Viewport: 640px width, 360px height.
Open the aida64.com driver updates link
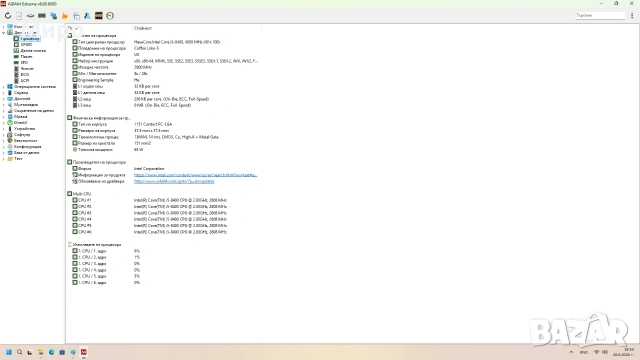[174, 181]
